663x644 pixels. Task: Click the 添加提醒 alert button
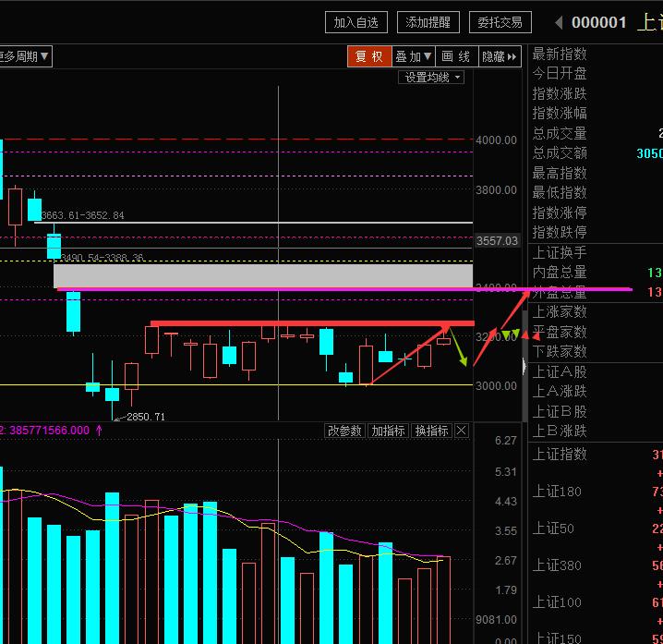428,22
